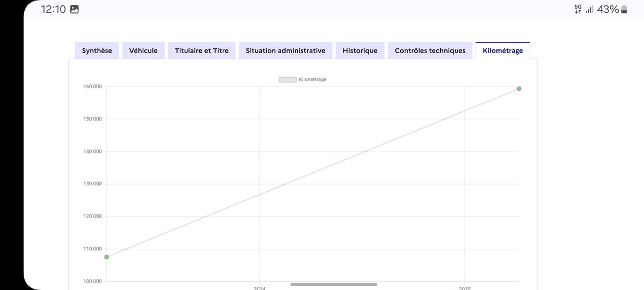This screenshot has height=290, width=644.
Task: Open the Titulaire et Titre tab
Action: point(202,50)
